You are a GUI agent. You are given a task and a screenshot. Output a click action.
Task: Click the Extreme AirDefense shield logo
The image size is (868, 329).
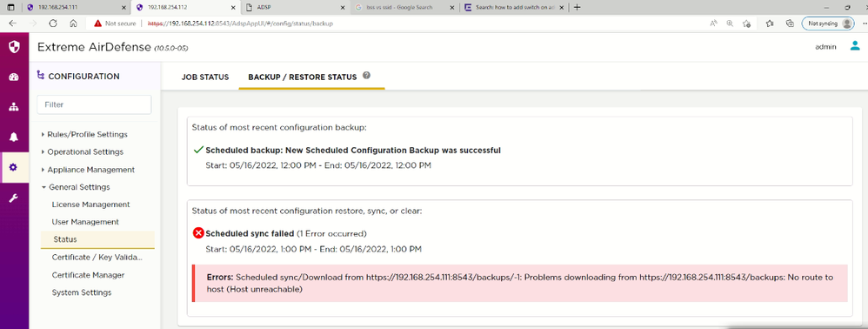pyautogui.click(x=14, y=46)
